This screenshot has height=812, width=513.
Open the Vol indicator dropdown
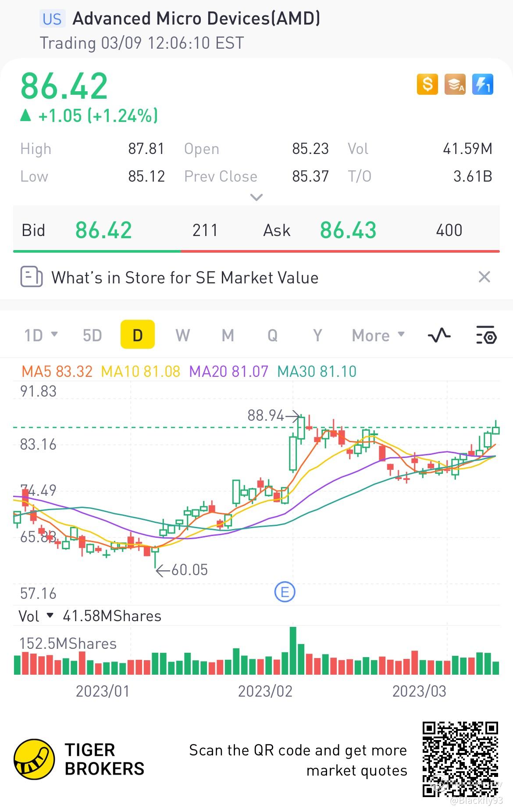click(36, 616)
